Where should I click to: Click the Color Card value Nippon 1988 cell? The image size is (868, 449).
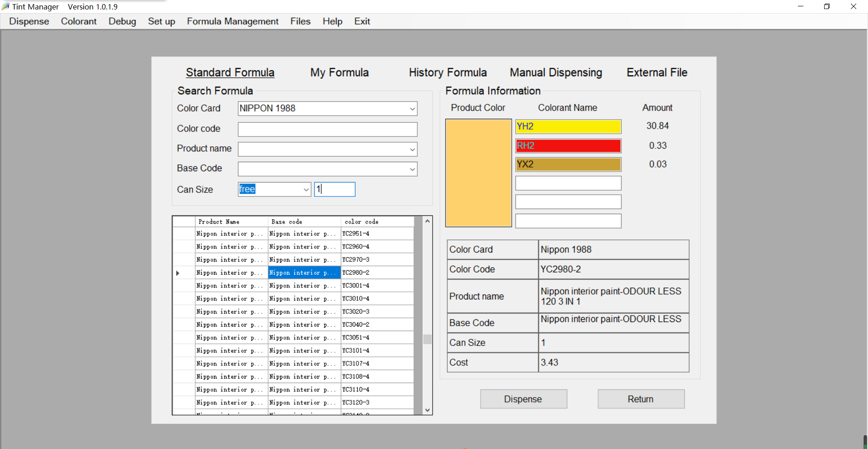[x=613, y=249]
